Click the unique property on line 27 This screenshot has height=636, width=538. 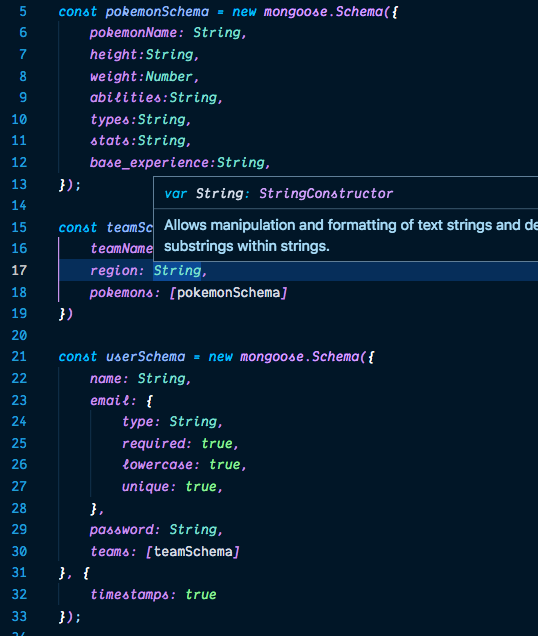[146, 486]
